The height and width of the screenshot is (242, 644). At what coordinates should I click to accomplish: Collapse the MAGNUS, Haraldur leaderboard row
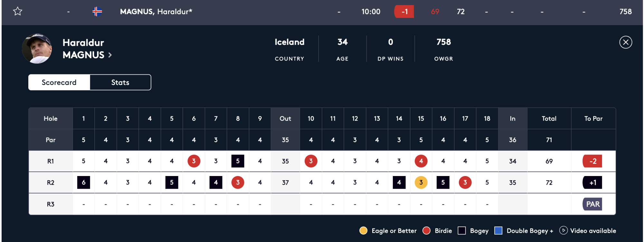(x=156, y=12)
